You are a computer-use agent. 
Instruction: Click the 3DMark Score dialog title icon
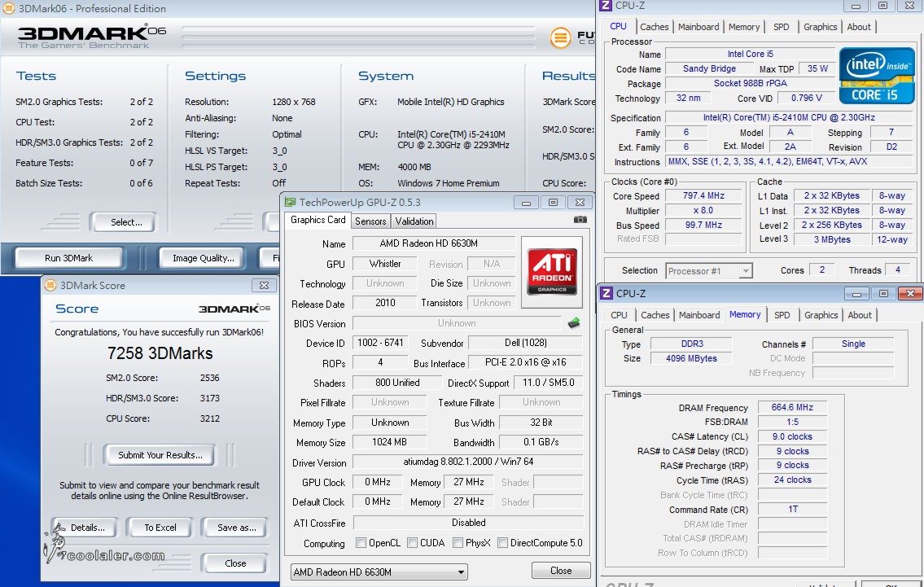[x=50, y=285]
